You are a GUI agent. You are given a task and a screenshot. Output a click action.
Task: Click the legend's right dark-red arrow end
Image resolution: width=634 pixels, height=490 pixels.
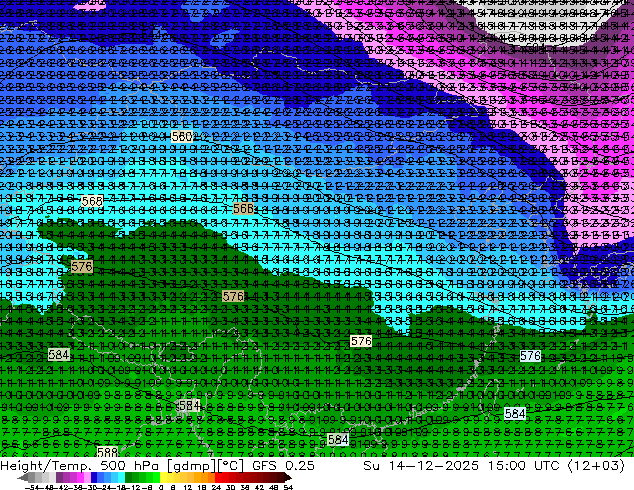click(288, 477)
